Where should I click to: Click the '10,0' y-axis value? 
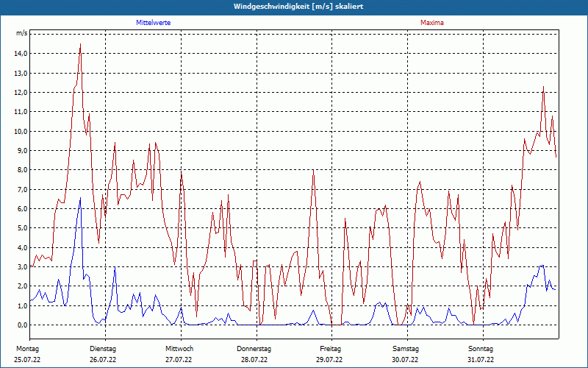click(21, 132)
